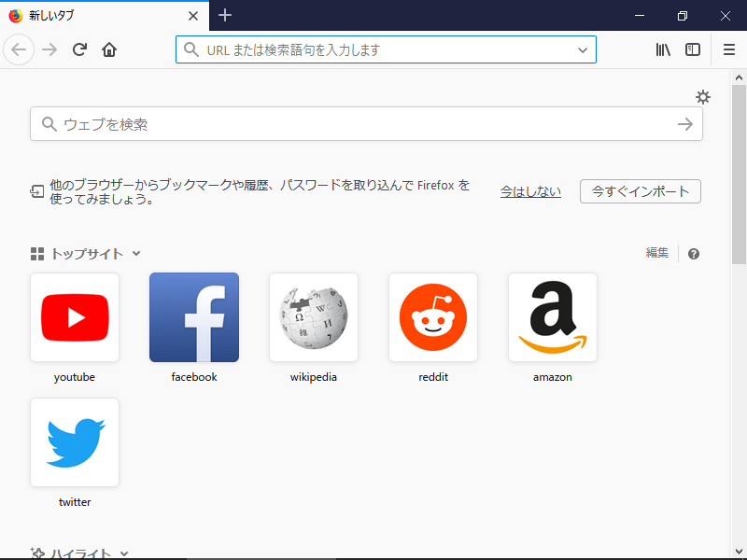Expand the URL bar history dropdown

[582, 50]
